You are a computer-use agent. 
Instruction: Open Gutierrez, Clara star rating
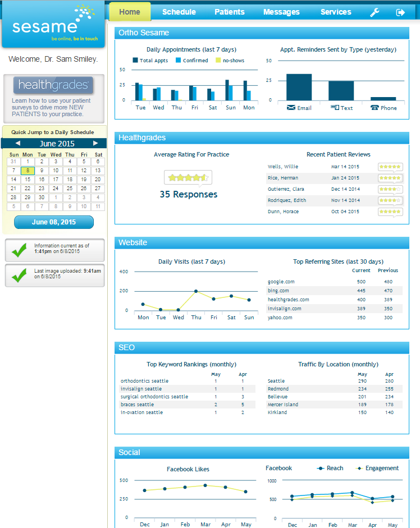(390, 189)
